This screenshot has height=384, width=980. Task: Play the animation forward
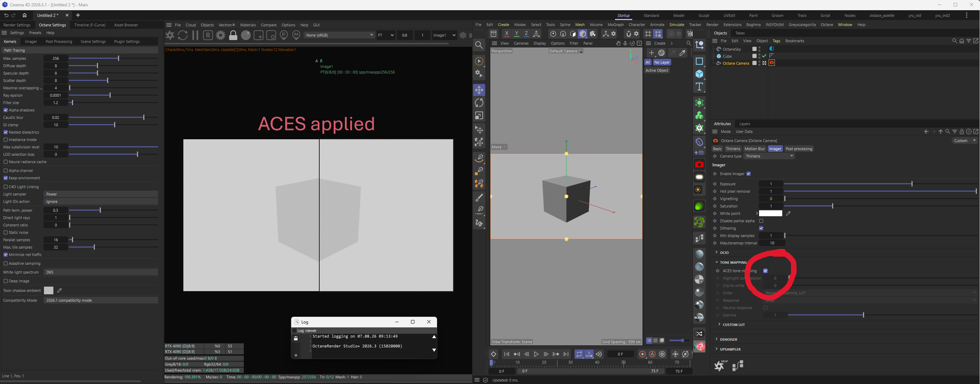536,354
